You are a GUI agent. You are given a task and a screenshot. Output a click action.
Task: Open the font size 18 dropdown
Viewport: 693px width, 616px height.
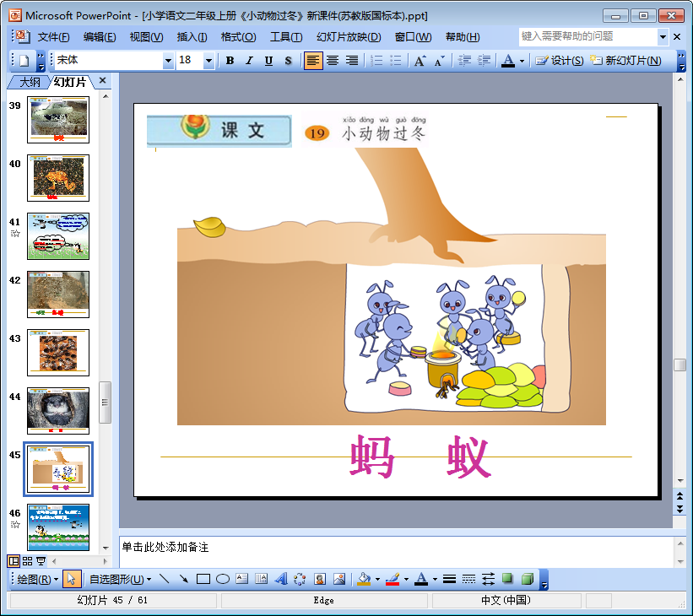click(x=208, y=61)
